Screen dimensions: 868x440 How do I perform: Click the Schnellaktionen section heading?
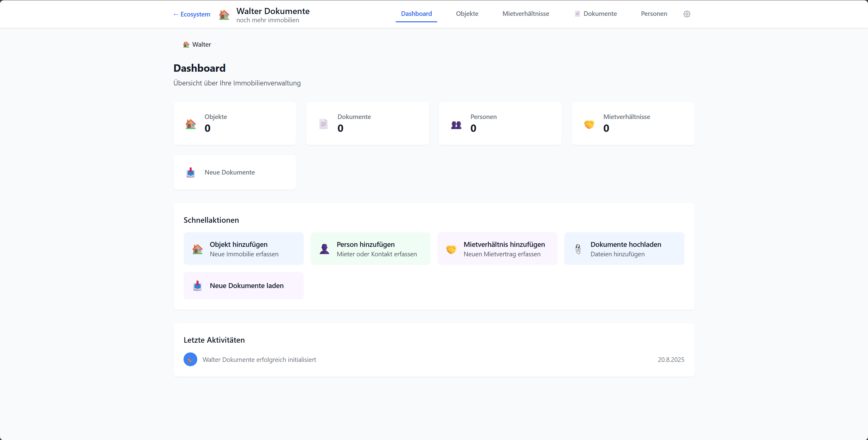(x=211, y=220)
